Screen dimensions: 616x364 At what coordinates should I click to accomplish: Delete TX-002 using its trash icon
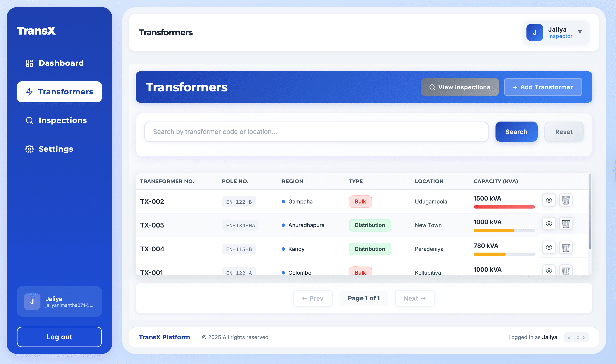[565, 200]
